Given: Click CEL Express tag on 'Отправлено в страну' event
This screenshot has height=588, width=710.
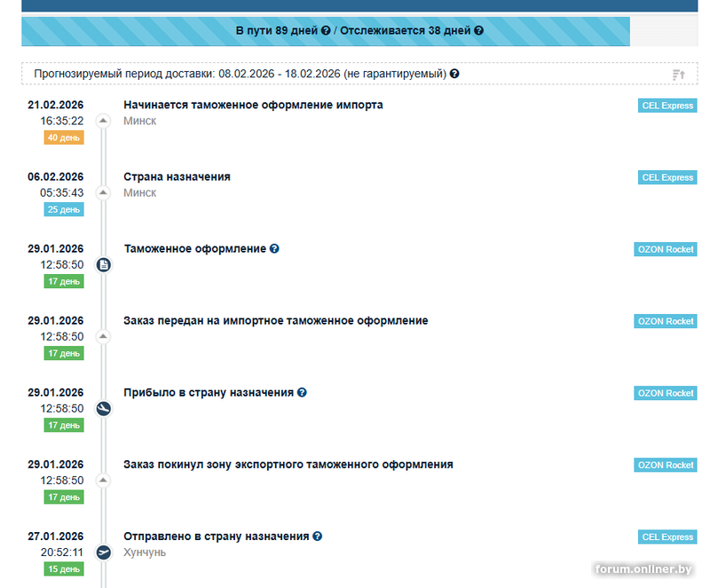Looking at the screenshot, I should tap(667, 537).
